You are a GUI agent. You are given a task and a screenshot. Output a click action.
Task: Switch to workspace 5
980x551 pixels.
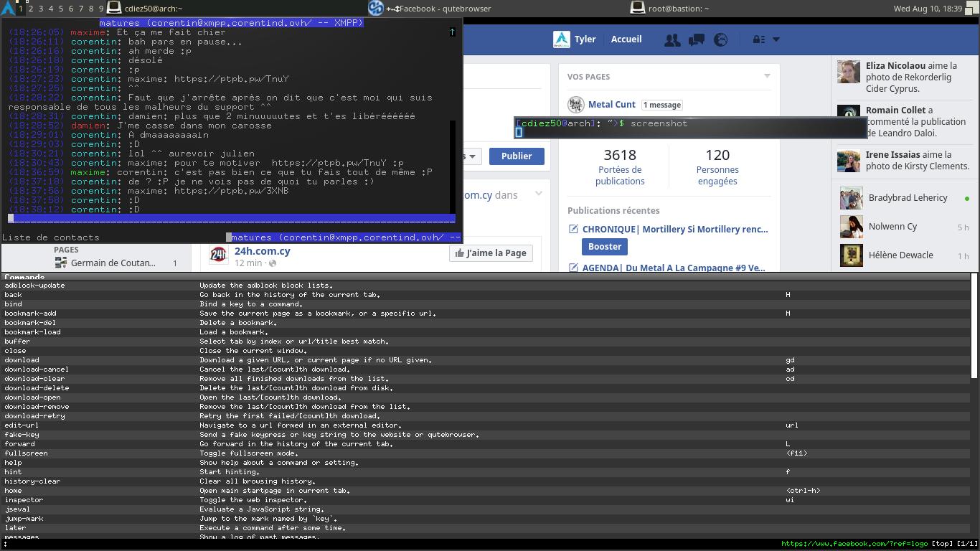point(61,9)
